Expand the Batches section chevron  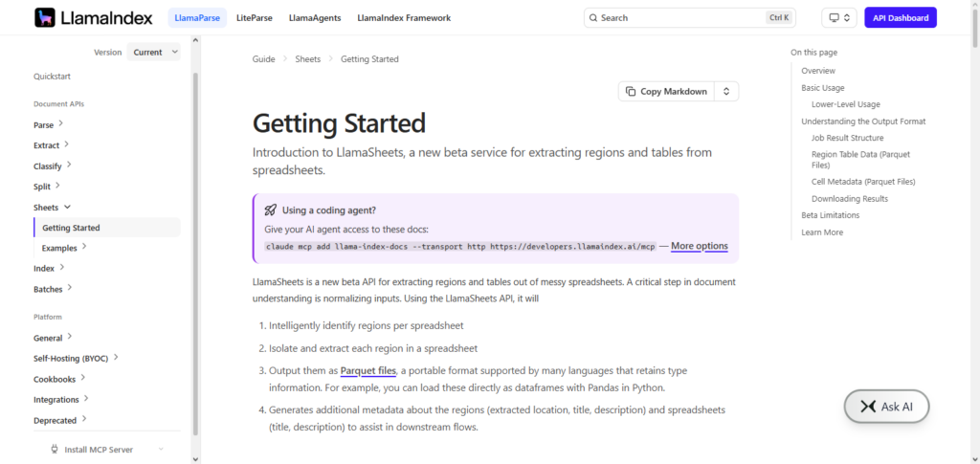coord(69,288)
